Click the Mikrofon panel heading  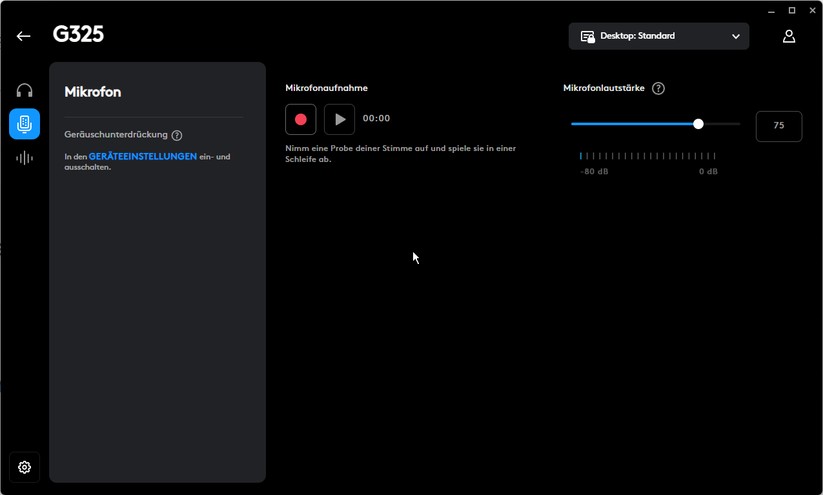point(93,92)
